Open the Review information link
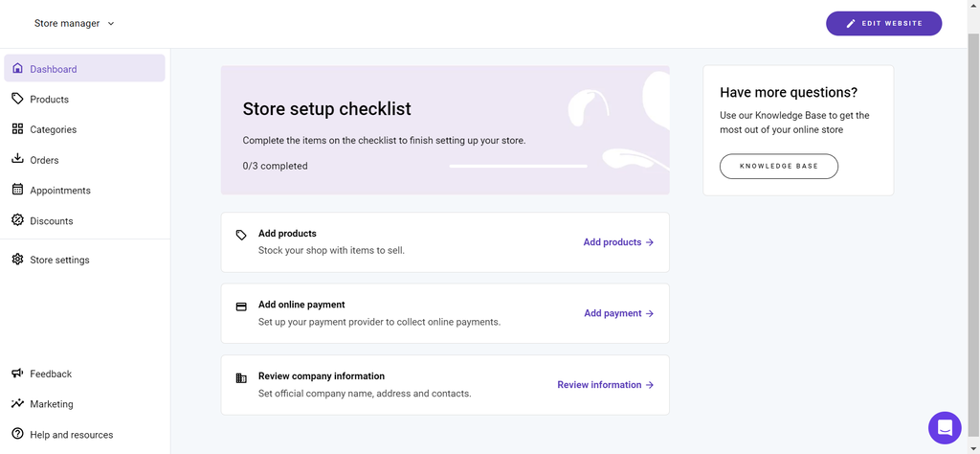The height and width of the screenshot is (454, 980). coord(605,385)
